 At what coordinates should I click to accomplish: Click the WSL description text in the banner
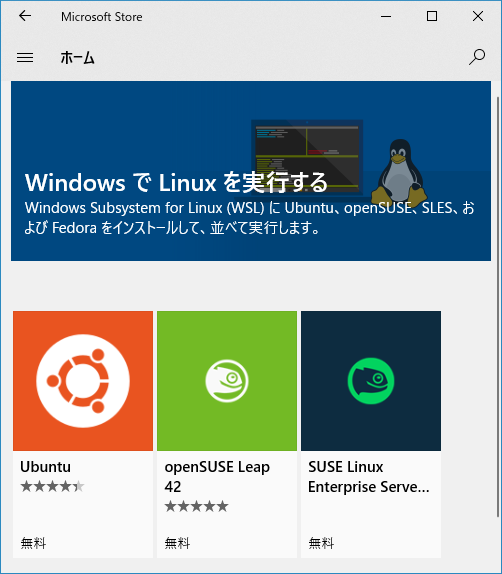click(249, 218)
